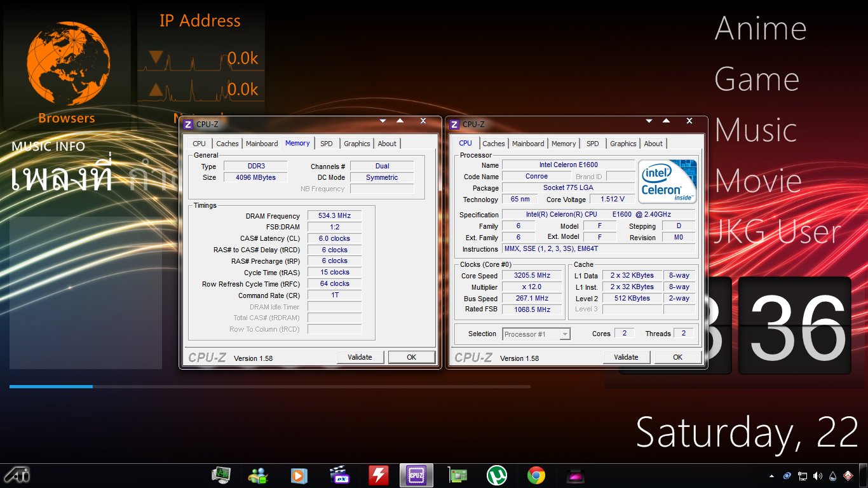The image size is (868, 488).
Task: Open the clapperboard video app on taskbar
Action: coord(339,475)
